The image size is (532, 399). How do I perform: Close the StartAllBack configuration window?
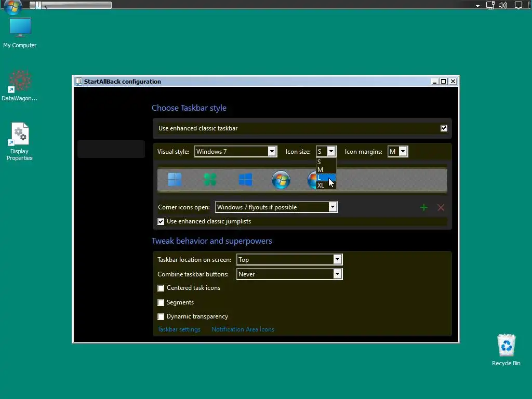(x=453, y=82)
